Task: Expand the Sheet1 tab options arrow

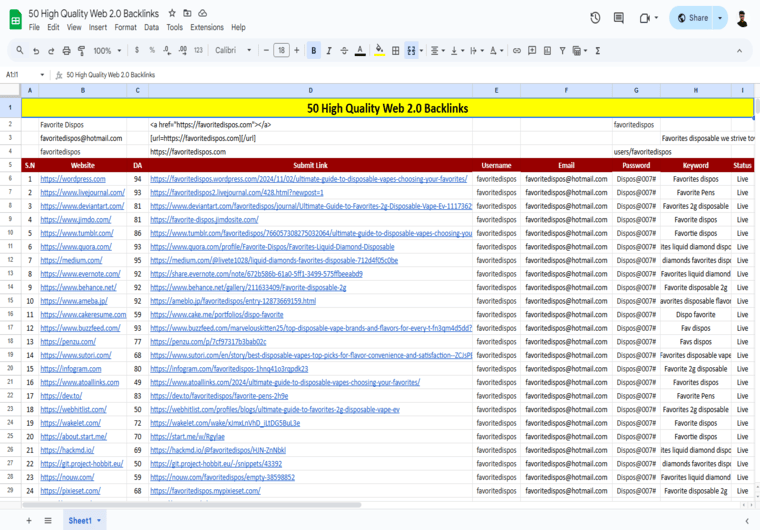Action: 99,521
